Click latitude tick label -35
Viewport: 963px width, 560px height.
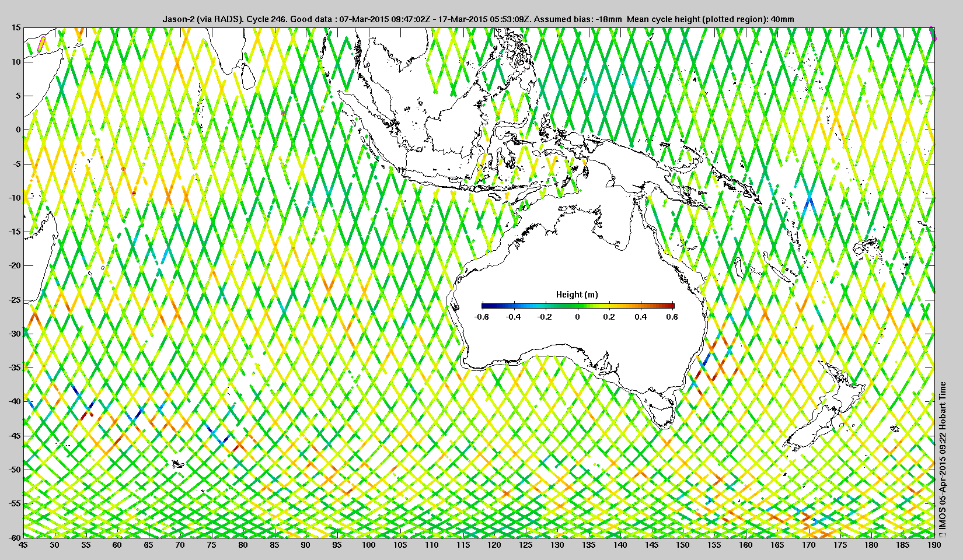coord(15,367)
